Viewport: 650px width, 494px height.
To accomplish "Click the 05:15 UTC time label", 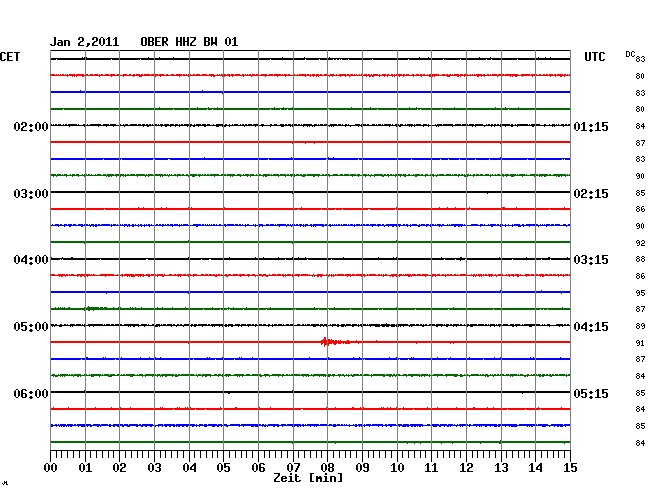I will click(x=591, y=393).
